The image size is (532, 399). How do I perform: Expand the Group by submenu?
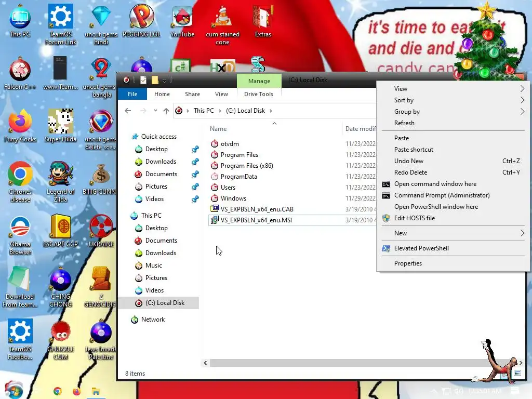[x=453, y=112]
